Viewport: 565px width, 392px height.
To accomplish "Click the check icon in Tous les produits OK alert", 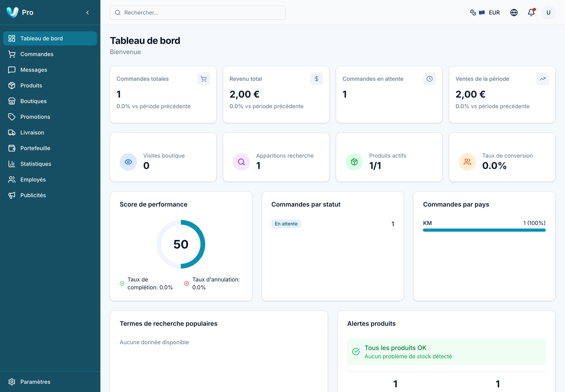I will pos(356,352).
